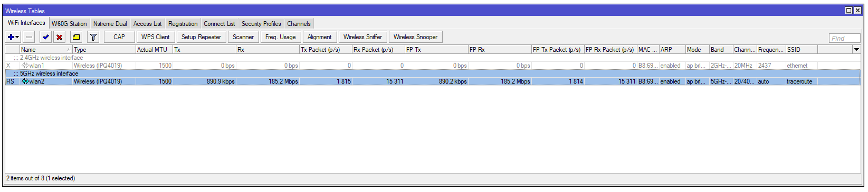The height and width of the screenshot is (192, 868).
Task: Switch to W60G Station tab
Action: tap(69, 24)
